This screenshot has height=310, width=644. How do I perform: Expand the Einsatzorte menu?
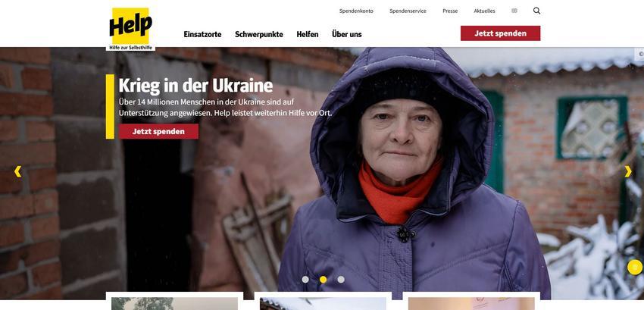click(202, 35)
